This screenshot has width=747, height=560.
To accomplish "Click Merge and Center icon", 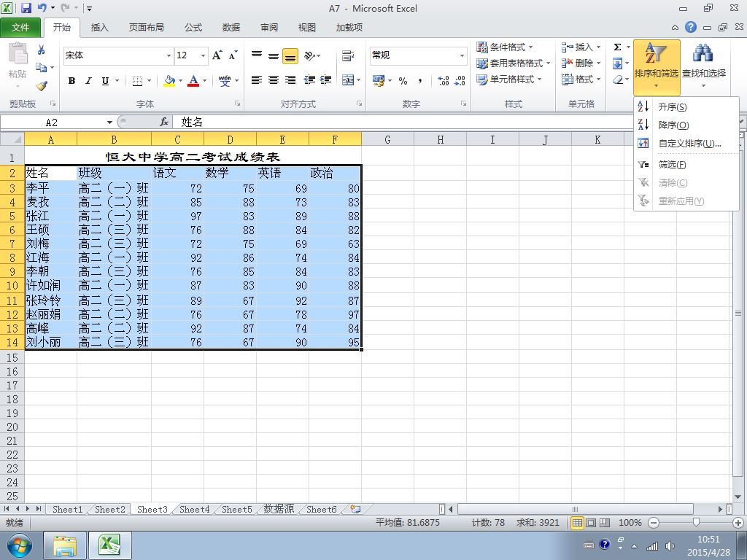I will [348, 80].
